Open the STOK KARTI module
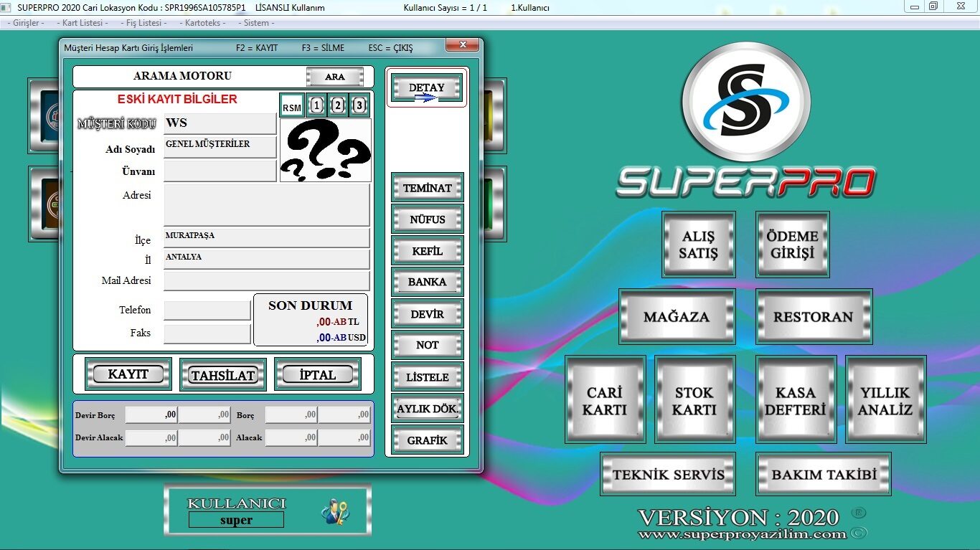This screenshot has height=550, width=980. [694, 399]
